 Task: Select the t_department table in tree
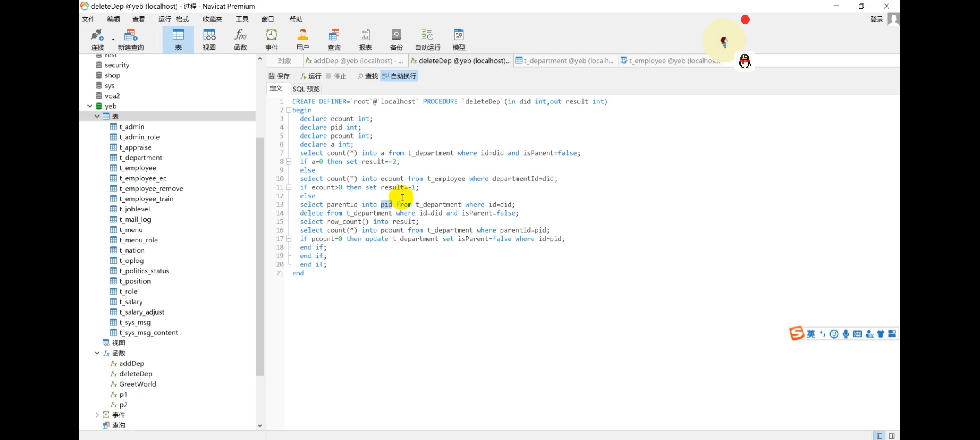click(140, 158)
